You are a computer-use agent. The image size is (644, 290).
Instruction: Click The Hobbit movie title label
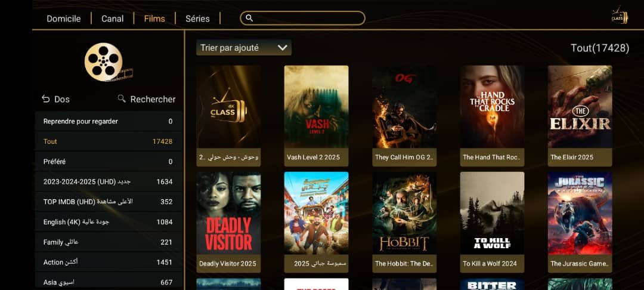pyautogui.click(x=404, y=264)
